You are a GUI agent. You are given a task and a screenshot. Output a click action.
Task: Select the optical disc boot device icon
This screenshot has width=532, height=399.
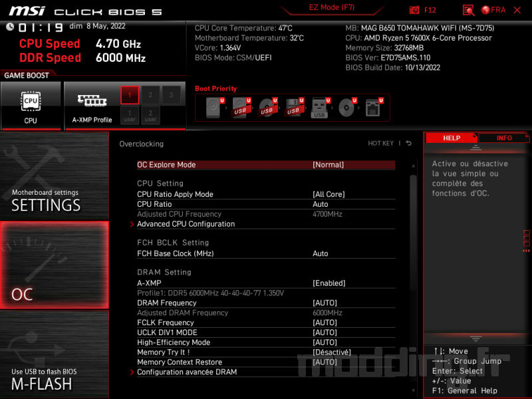(346, 108)
